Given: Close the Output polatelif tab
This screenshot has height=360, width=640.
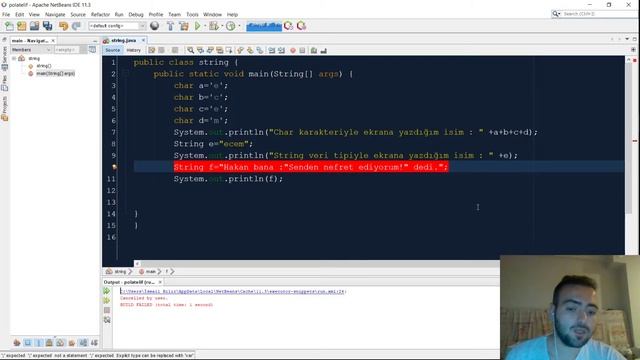Looking at the screenshot, I should (x=160, y=282).
